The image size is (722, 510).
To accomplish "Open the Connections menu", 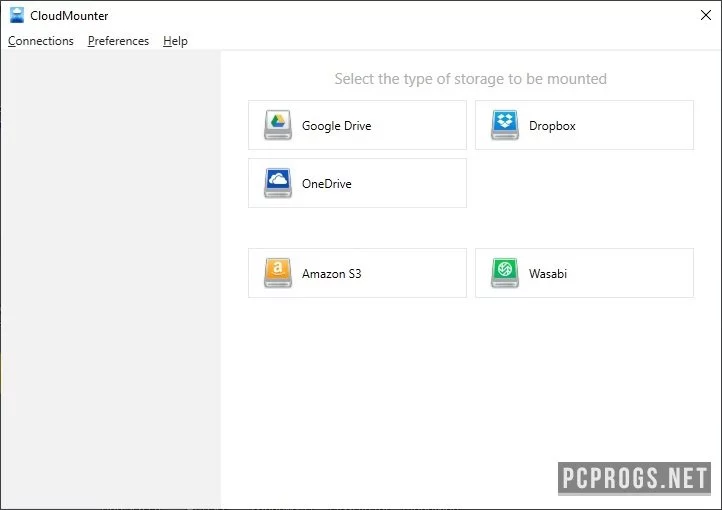I will tap(41, 41).
